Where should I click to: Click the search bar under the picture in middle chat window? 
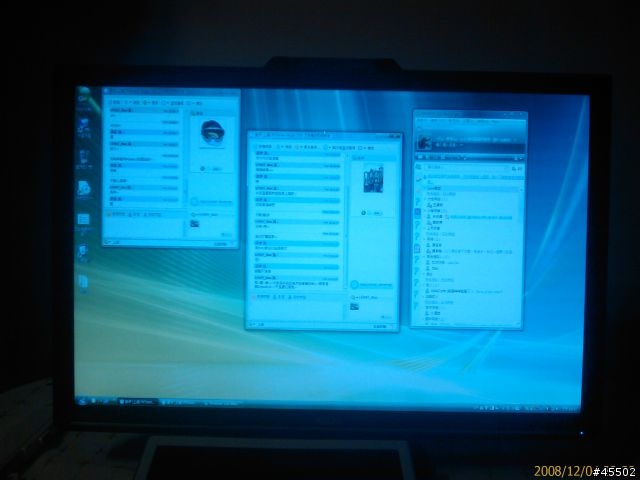click(371, 284)
